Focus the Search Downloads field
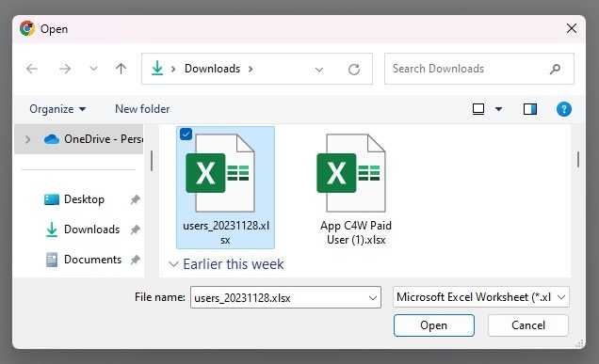The image size is (599, 364). [x=479, y=69]
